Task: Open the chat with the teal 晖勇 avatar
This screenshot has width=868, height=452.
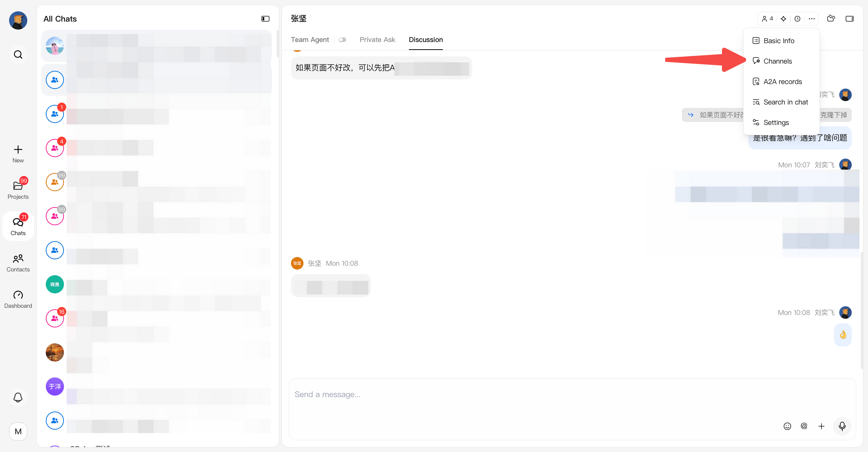Action: (157, 284)
